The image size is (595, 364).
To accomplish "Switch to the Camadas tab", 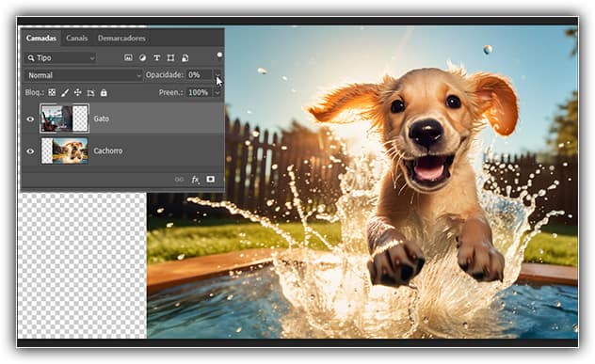I will point(41,38).
